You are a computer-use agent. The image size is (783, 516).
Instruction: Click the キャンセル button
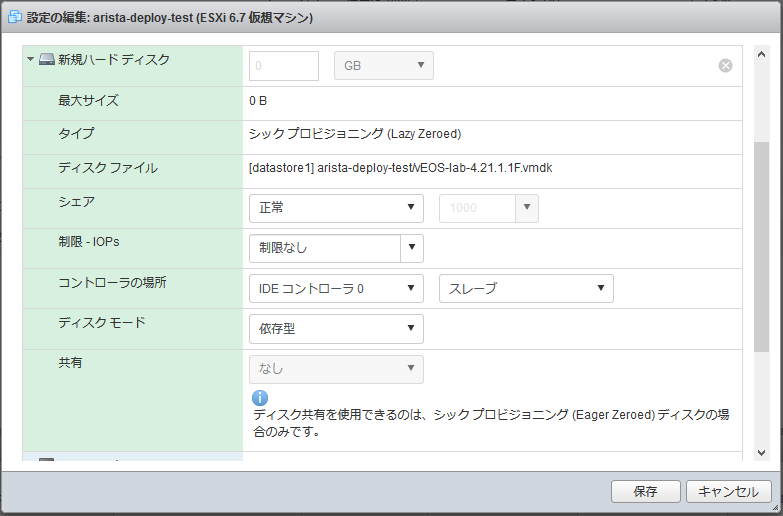coord(728,492)
